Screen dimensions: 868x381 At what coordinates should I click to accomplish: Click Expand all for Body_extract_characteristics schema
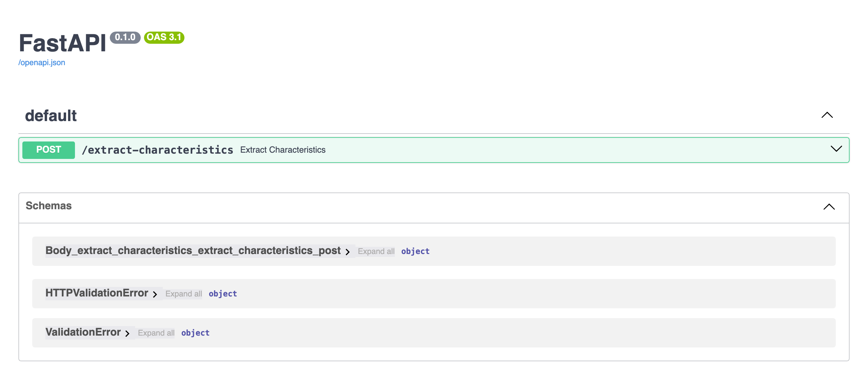pyautogui.click(x=376, y=251)
